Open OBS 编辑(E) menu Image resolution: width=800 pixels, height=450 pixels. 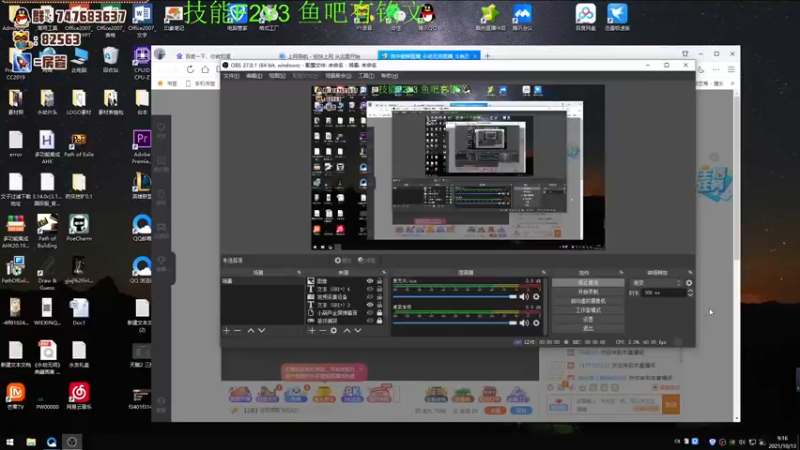pyautogui.click(x=254, y=76)
